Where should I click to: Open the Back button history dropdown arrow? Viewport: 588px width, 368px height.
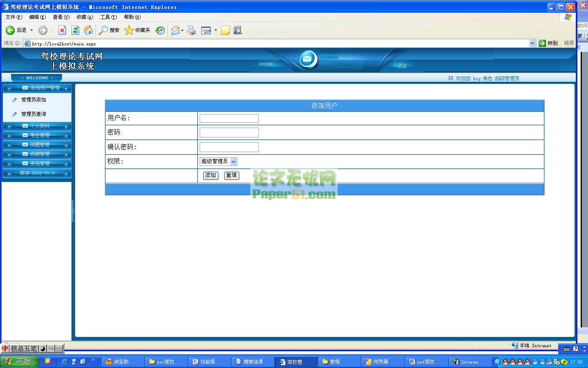31,30
